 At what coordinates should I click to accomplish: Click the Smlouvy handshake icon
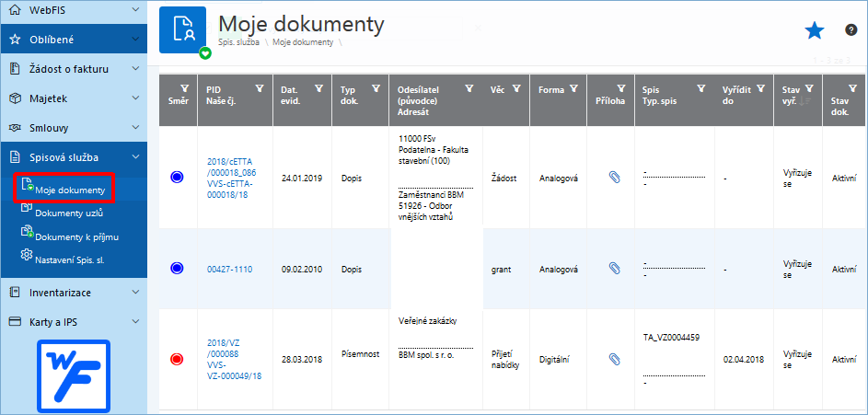tap(16, 128)
